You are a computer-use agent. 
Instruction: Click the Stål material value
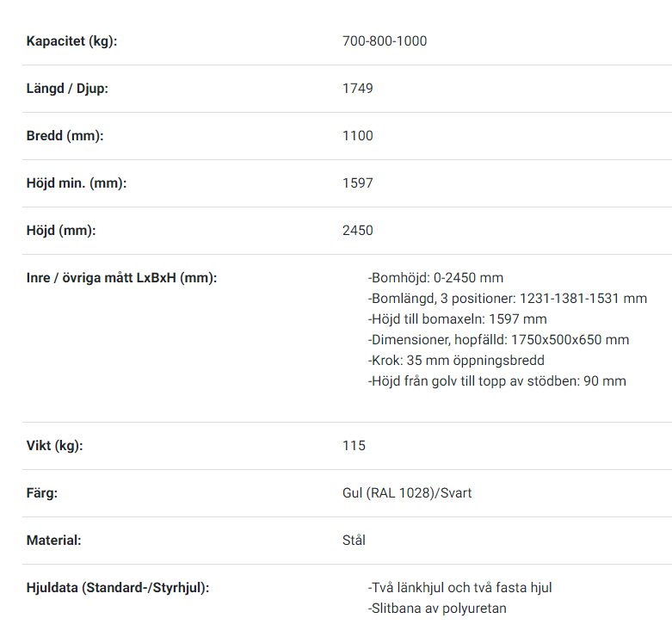(x=354, y=540)
